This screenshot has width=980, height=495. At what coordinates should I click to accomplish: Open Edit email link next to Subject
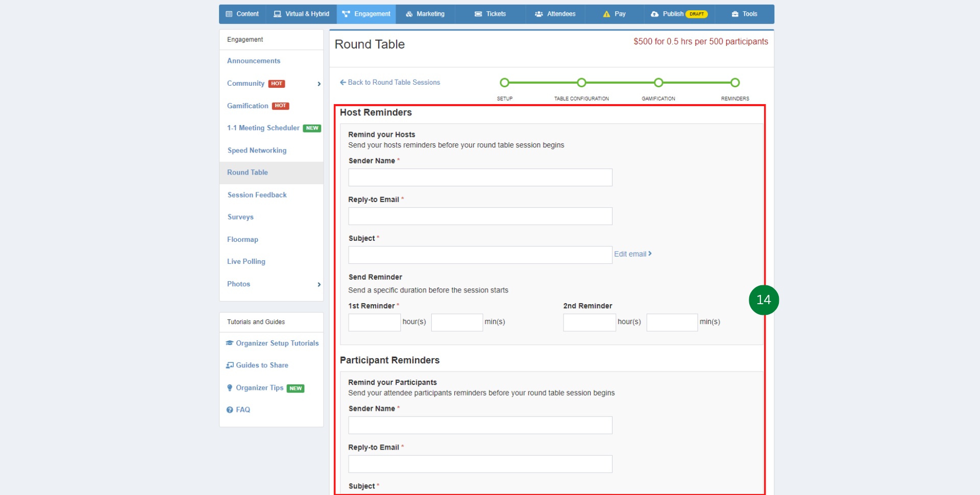click(x=632, y=254)
